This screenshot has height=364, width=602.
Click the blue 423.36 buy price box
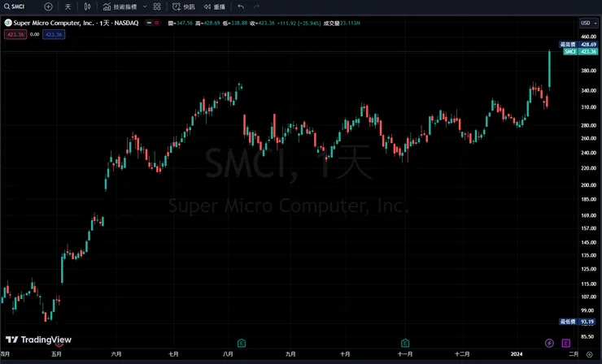click(x=54, y=34)
